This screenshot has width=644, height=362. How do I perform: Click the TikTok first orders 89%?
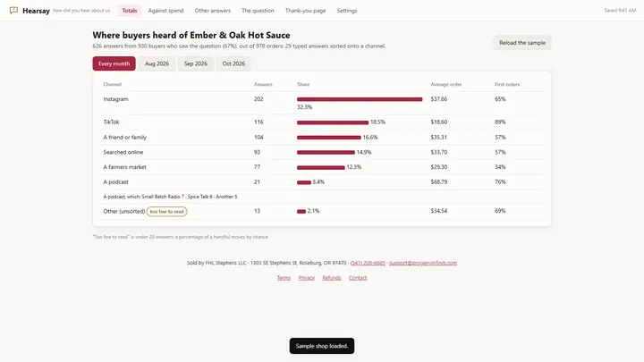500,122
